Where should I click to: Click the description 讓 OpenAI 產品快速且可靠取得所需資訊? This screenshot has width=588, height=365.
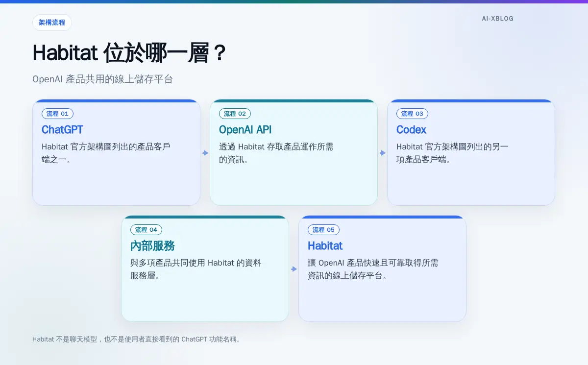[x=373, y=269]
